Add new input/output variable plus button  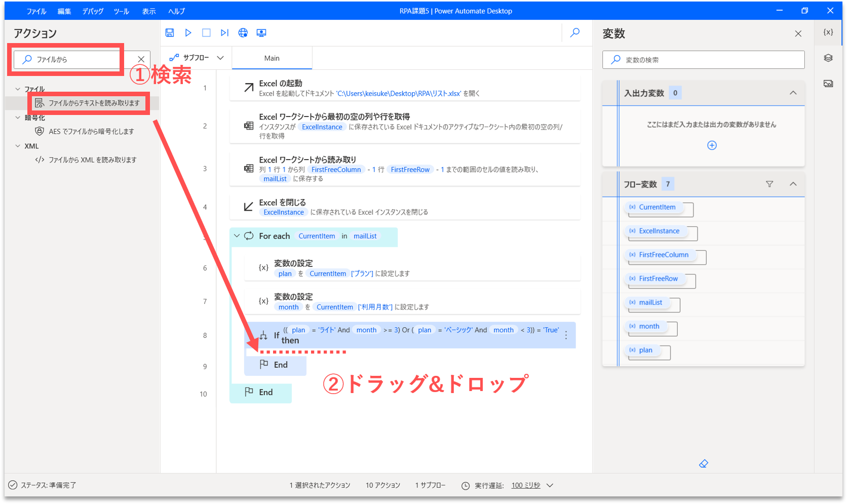[712, 145]
